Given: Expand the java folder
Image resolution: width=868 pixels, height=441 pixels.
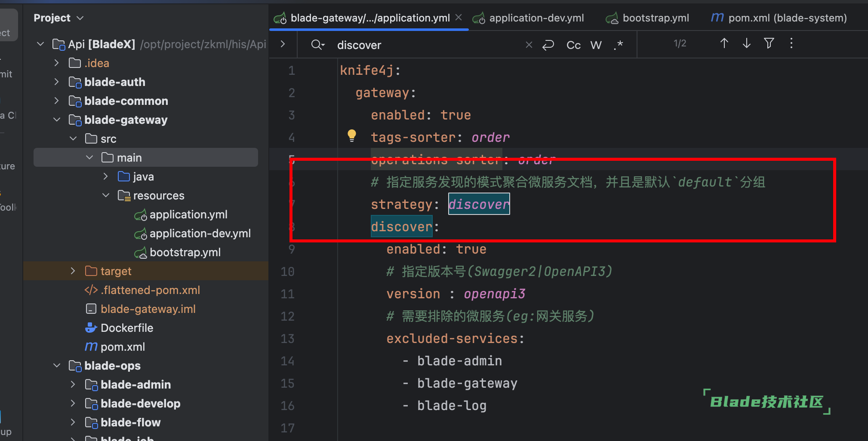Looking at the screenshot, I should (x=106, y=177).
